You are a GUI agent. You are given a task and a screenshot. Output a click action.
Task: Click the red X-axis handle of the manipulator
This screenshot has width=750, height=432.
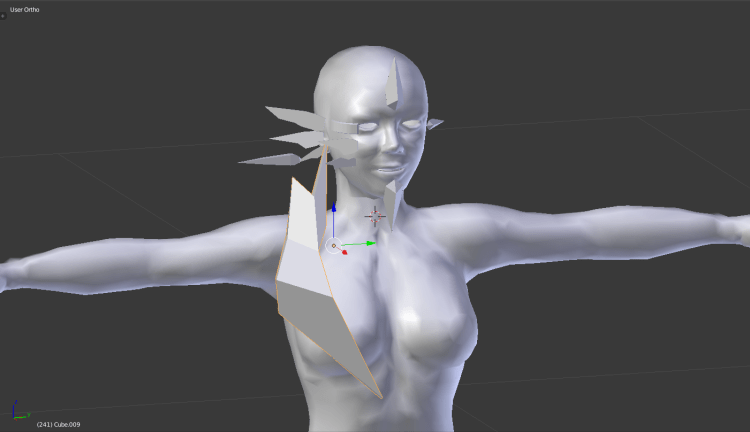[343, 251]
